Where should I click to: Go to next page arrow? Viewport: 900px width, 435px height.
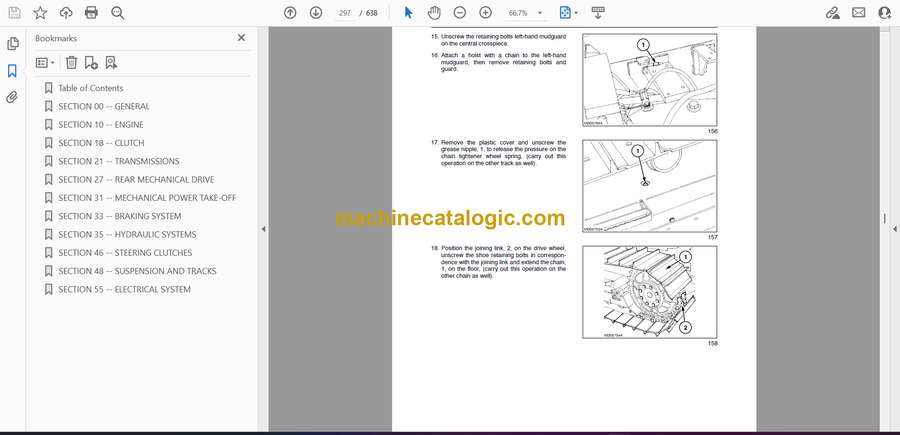[x=316, y=13]
